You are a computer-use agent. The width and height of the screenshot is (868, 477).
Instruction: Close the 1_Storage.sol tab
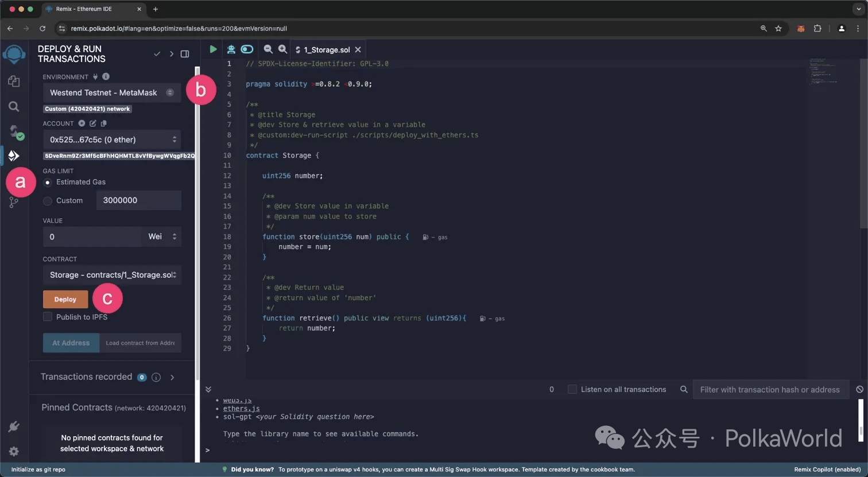point(358,50)
